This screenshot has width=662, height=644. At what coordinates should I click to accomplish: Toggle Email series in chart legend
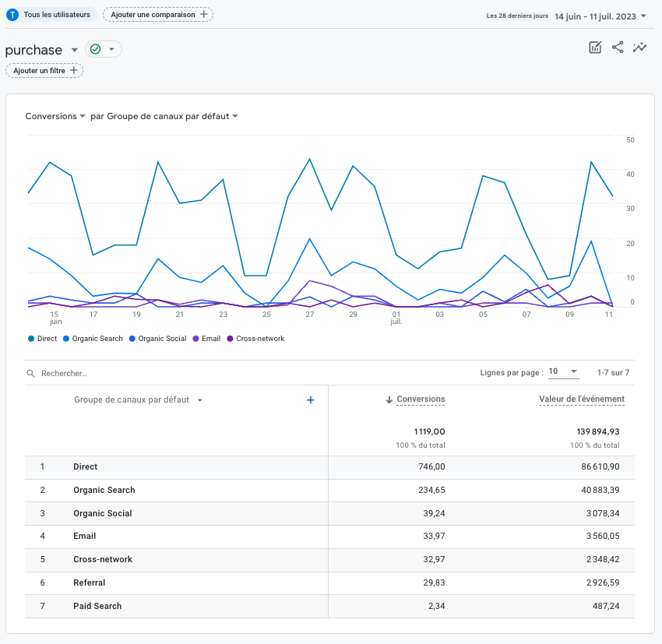click(x=206, y=339)
